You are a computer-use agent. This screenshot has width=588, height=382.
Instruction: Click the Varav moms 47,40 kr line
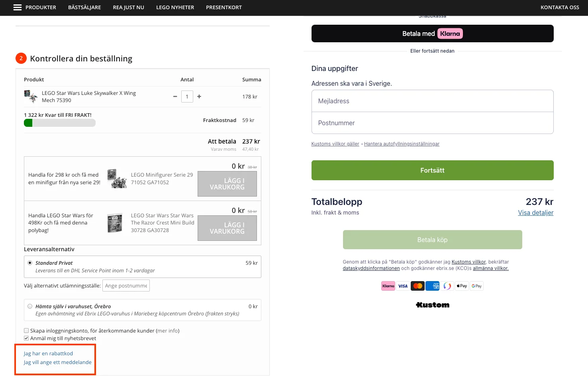235,150
